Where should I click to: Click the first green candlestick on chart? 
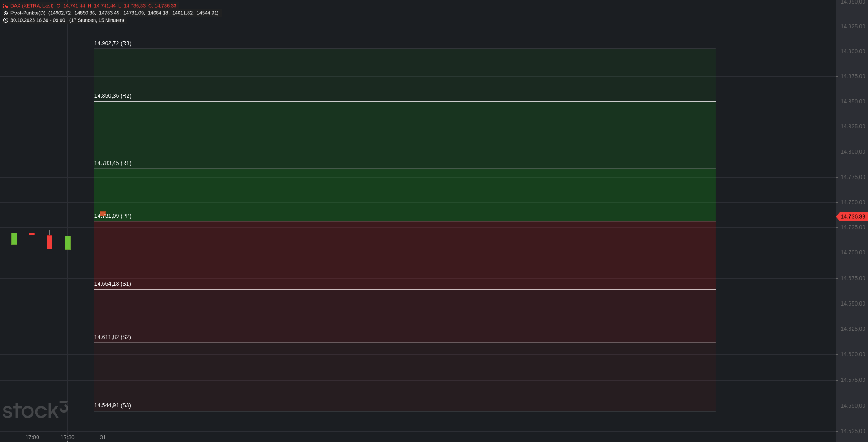14,238
